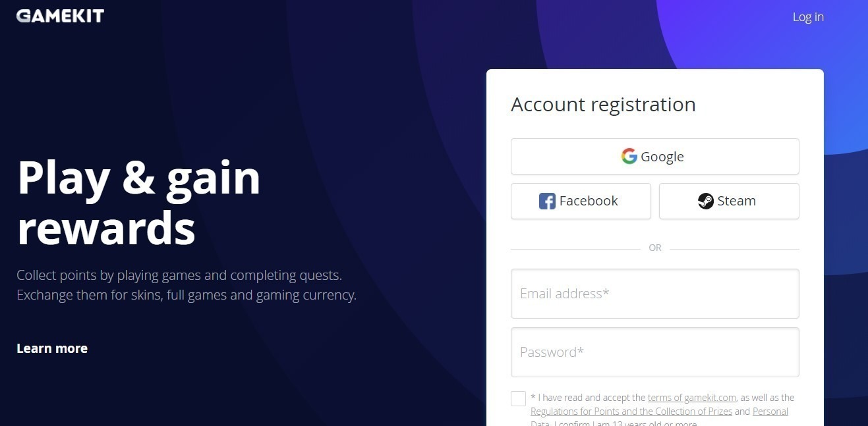Click the GAMEKIT logo
The height and width of the screenshot is (426, 868).
pos(60,16)
